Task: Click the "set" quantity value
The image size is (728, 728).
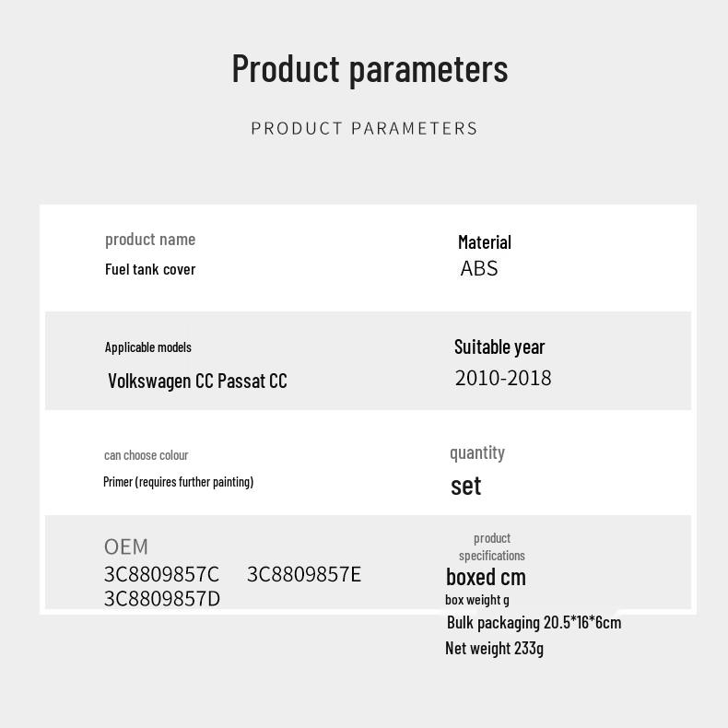Action: point(465,486)
